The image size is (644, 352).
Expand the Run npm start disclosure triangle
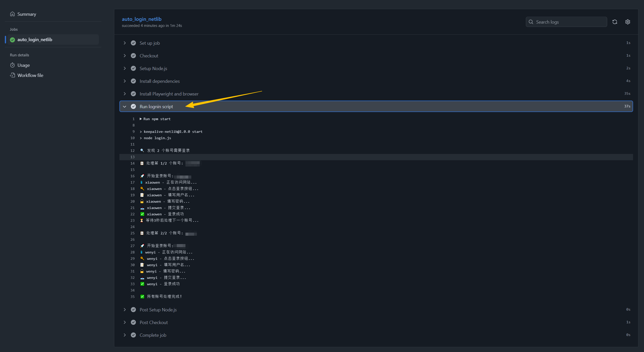tap(141, 119)
